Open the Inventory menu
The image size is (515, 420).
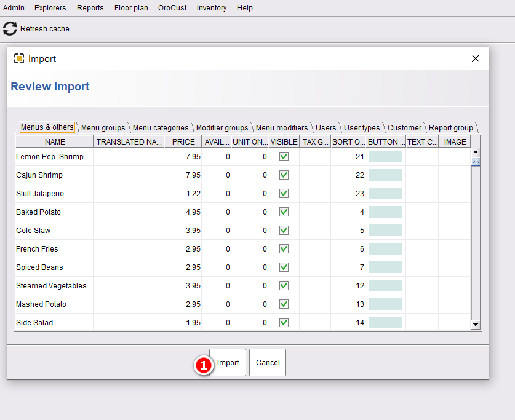coord(212,8)
